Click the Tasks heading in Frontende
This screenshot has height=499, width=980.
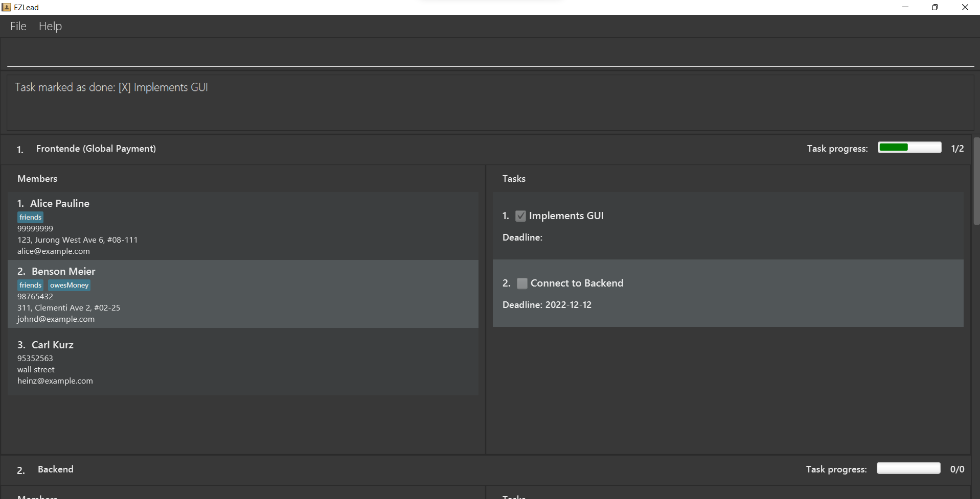tap(514, 179)
